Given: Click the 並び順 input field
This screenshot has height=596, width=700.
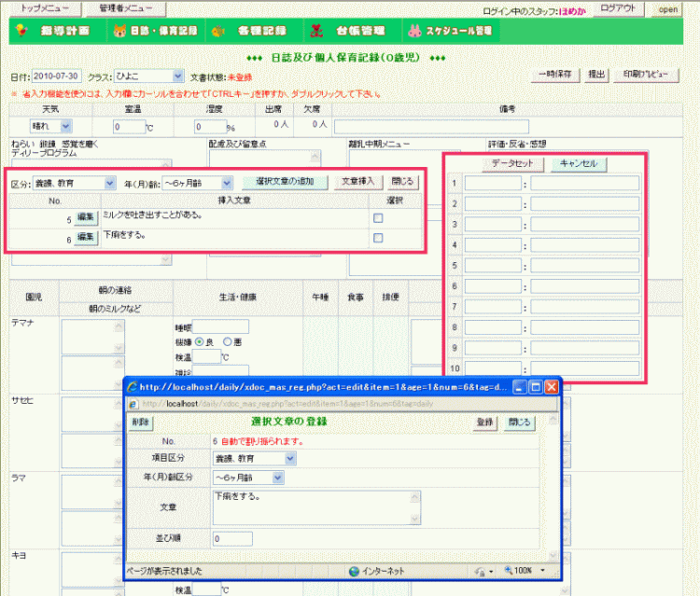Looking at the screenshot, I should (231, 539).
